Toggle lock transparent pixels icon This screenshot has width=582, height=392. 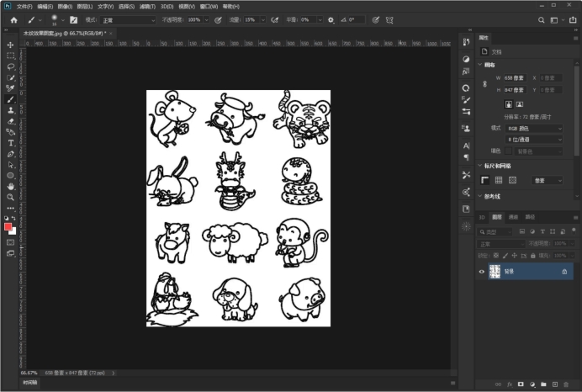coord(496,256)
